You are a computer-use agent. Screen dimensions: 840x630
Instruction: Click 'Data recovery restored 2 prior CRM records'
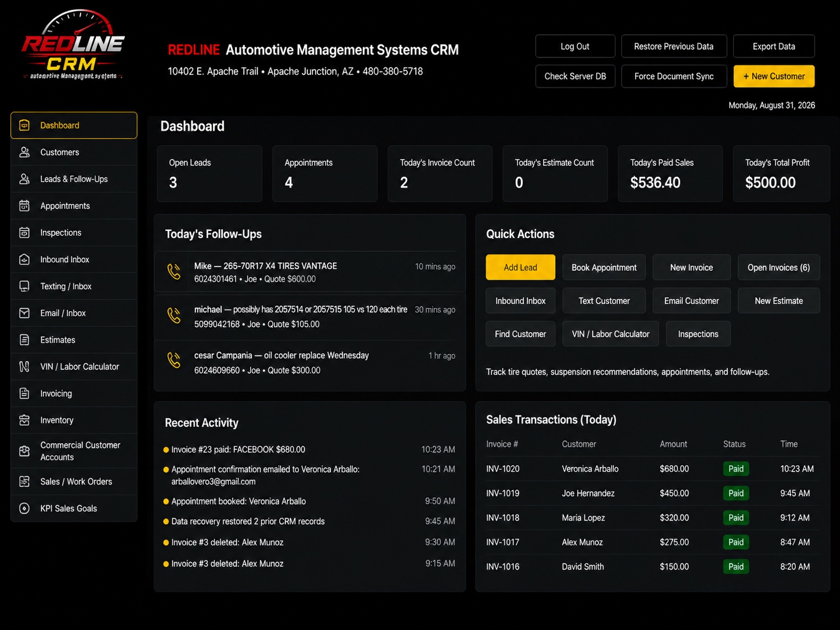248,522
